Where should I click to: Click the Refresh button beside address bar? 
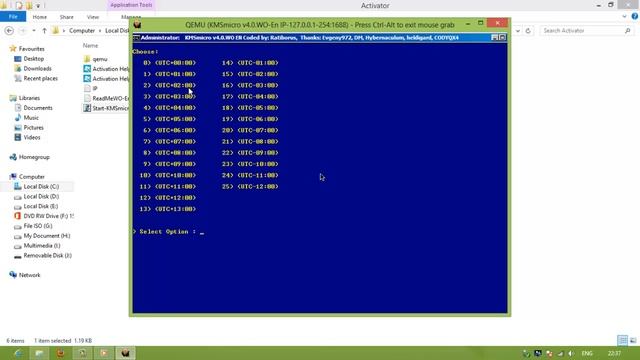point(528,31)
